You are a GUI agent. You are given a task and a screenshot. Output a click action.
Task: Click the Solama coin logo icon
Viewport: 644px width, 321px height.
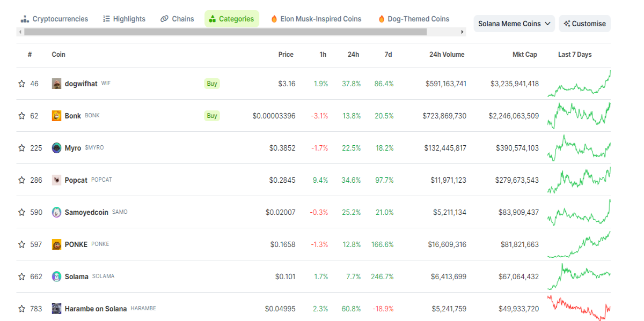(x=56, y=277)
